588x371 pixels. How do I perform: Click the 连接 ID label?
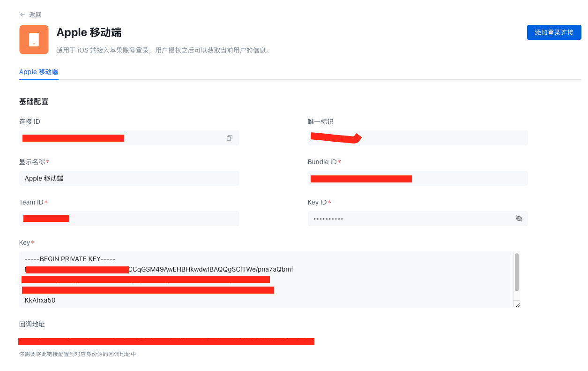(x=30, y=121)
